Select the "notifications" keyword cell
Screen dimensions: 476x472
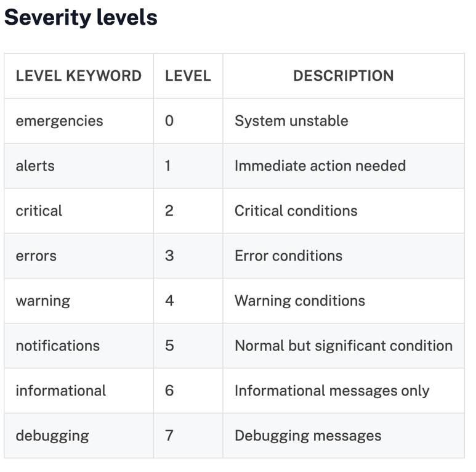click(57, 346)
